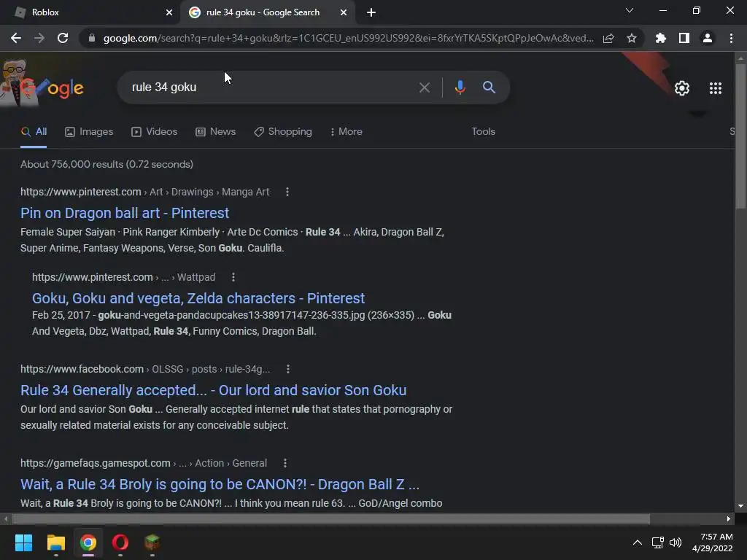Image resolution: width=747 pixels, height=560 pixels.
Task: Switch to Videos results
Action: tap(155, 132)
